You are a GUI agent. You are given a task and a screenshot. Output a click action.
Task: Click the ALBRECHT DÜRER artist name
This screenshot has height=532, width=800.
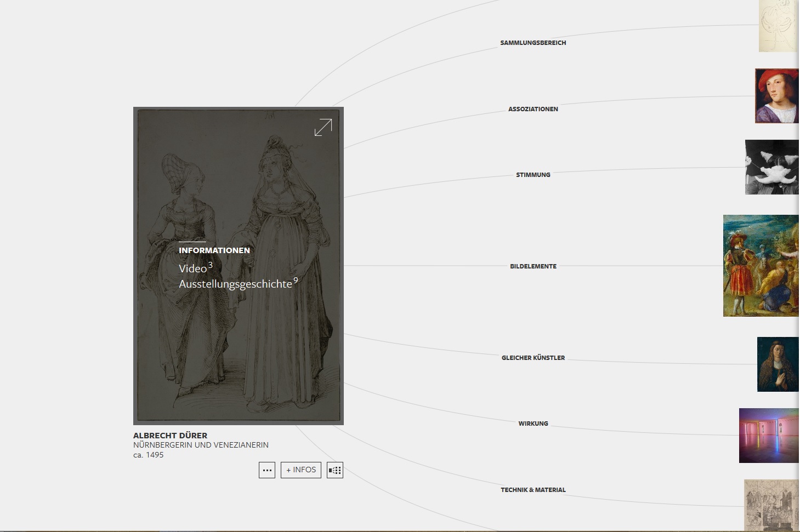click(x=170, y=436)
